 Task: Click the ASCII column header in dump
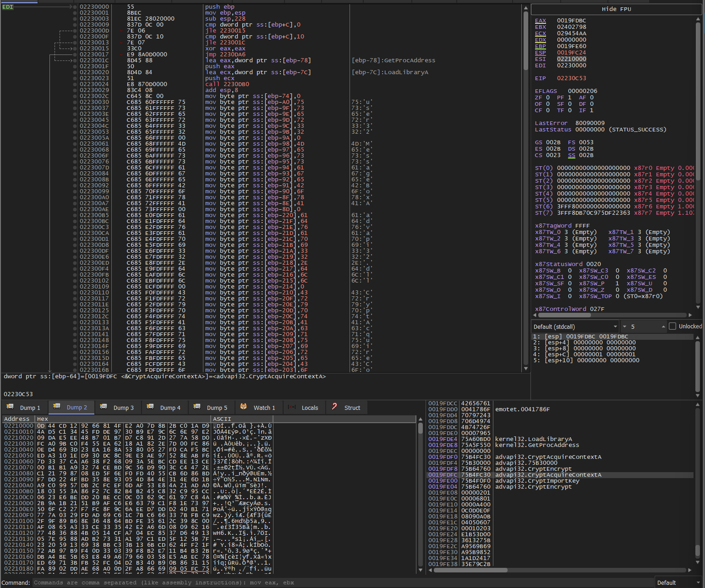[242, 419]
